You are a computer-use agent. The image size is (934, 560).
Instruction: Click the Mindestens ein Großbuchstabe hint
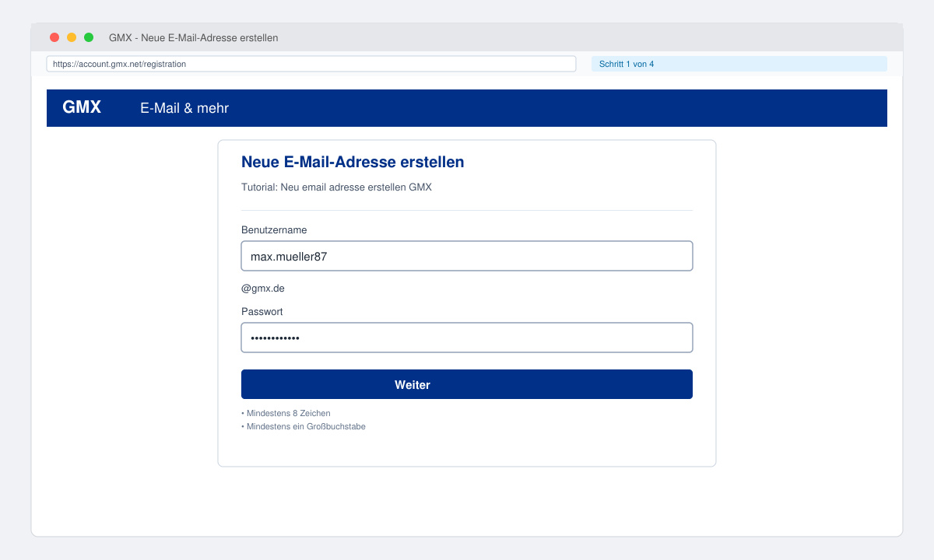point(304,426)
